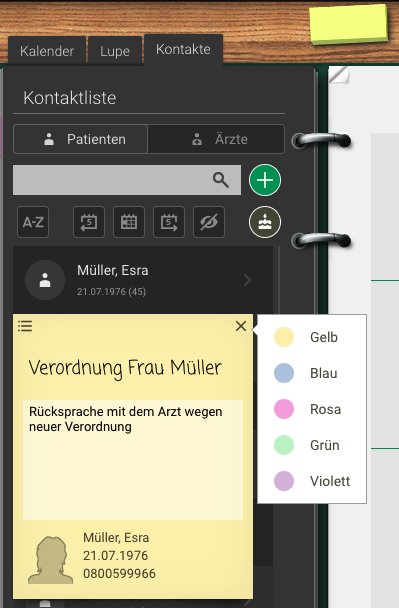The image size is (399, 608).
Task: Switch to the Kalender tab
Action: pyautogui.click(x=47, y=51)
